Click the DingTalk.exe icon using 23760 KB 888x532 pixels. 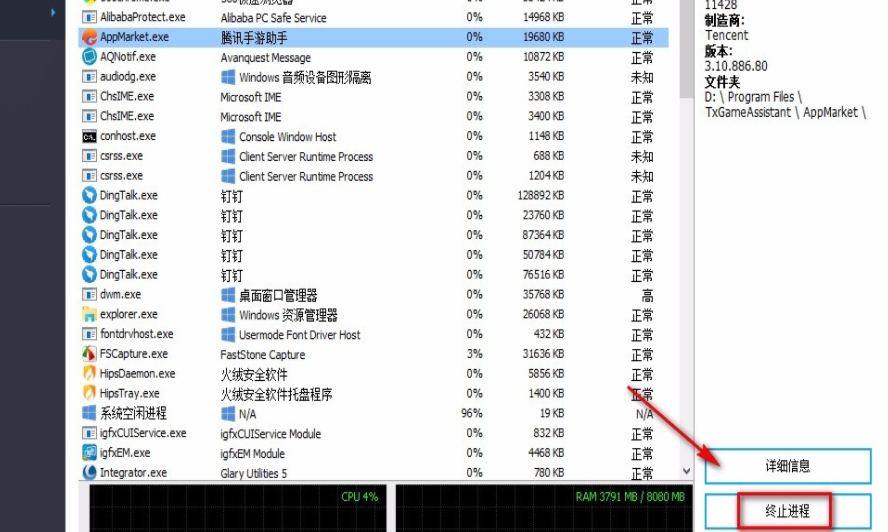pyautogui.click(x=89, y=215)
